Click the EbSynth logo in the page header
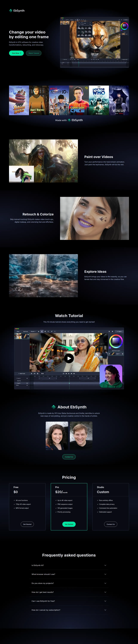Viewport: 138px width, 644px height. (x=17, y=11)
